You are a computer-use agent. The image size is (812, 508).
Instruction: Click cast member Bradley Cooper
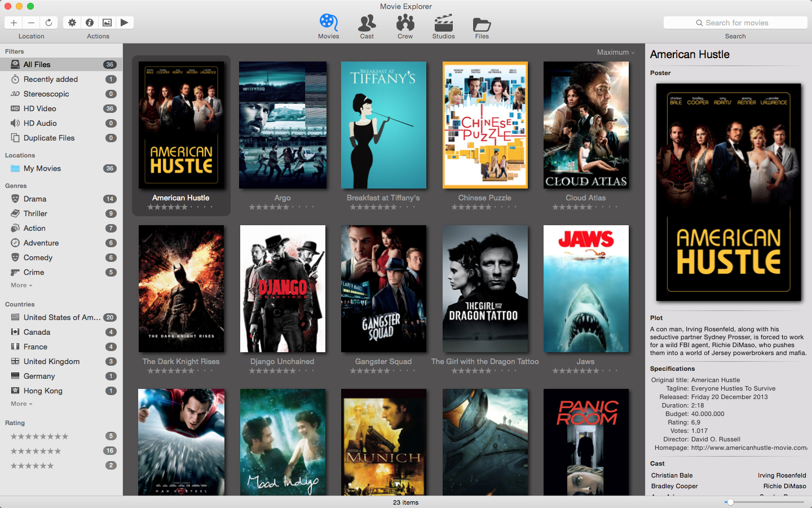pyautogui.click(x=674, y=486)
